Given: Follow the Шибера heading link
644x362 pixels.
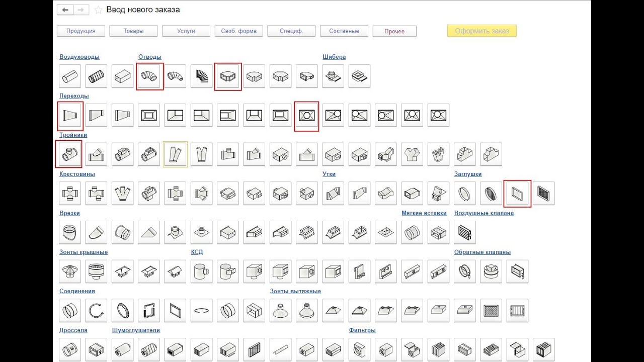Looking at the screenshot, I should tap(334, 57).
